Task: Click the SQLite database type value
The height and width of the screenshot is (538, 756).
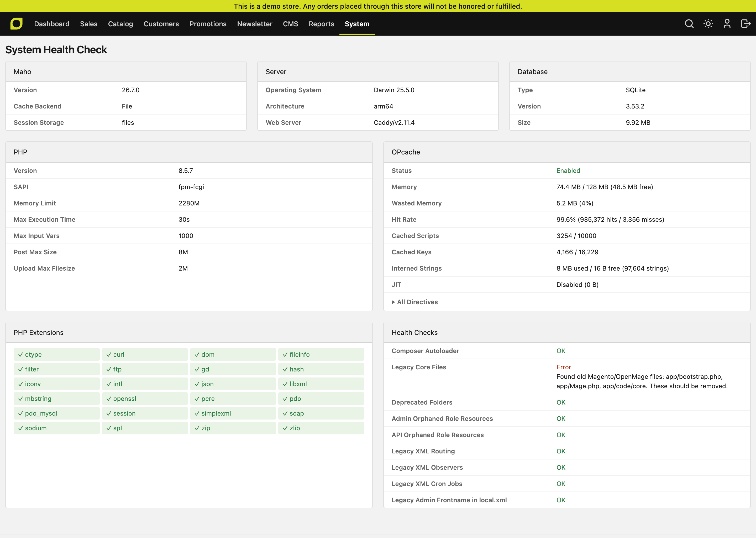Action: 636,90
